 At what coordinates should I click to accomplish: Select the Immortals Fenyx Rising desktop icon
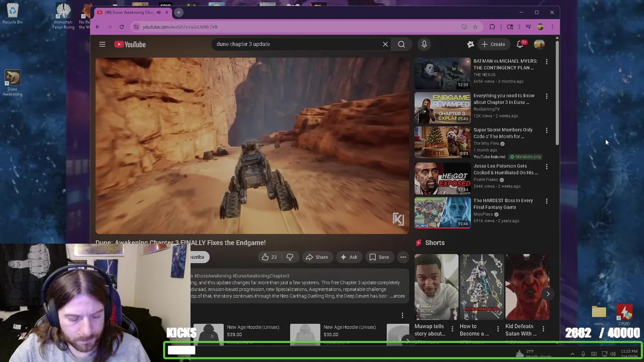pos(63,16)
